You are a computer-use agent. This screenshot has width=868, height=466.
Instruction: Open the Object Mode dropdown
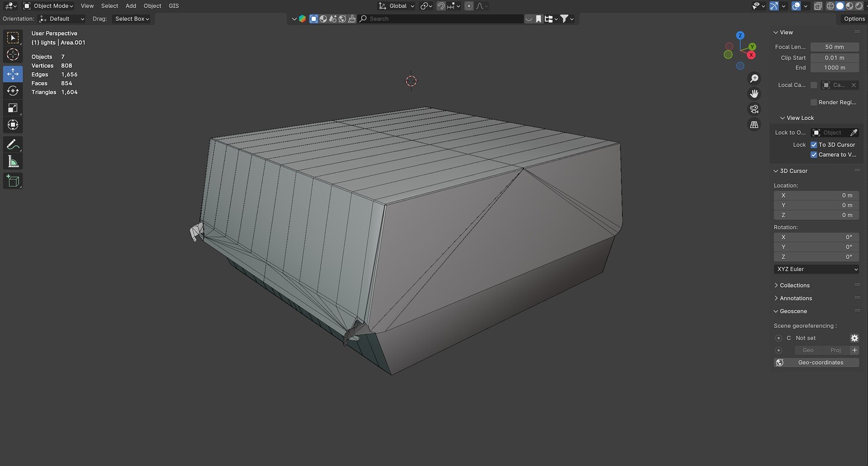[x=48, y=6]
